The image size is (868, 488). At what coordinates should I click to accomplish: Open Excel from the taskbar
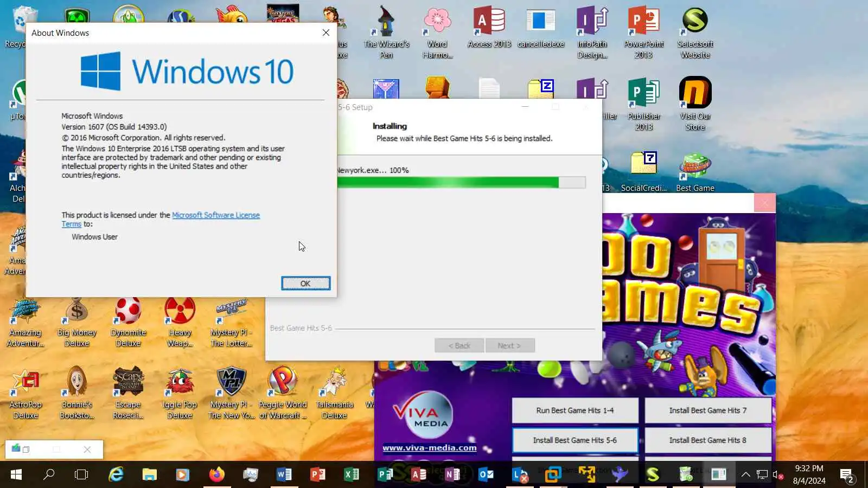tap(351, 475)
